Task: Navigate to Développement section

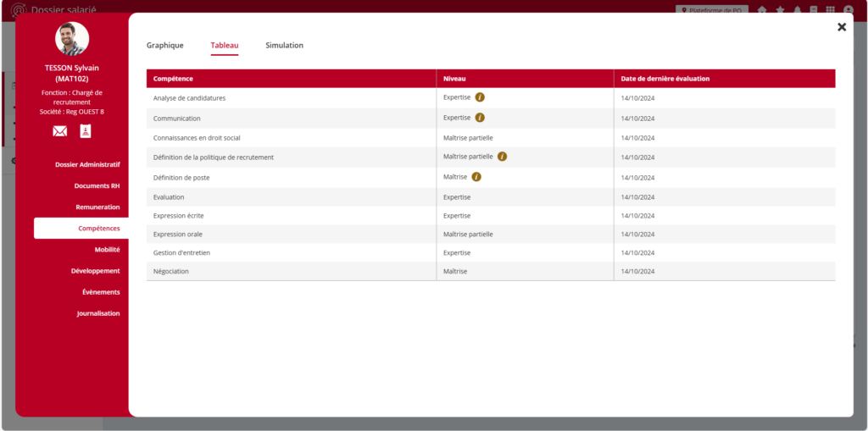Action: [95, 271]
